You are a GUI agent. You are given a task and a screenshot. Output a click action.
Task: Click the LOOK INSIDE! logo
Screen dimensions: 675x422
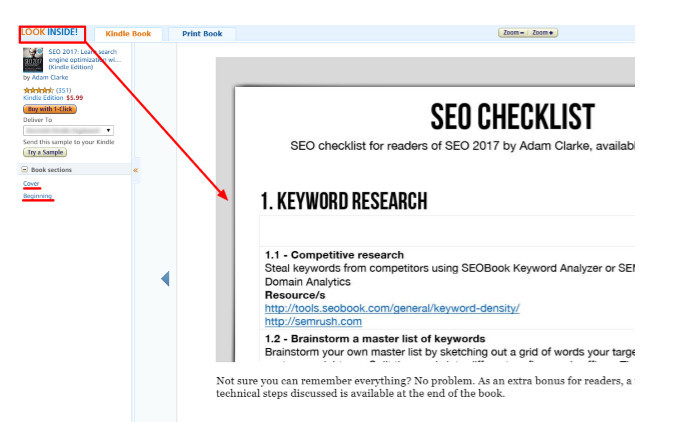50,32
